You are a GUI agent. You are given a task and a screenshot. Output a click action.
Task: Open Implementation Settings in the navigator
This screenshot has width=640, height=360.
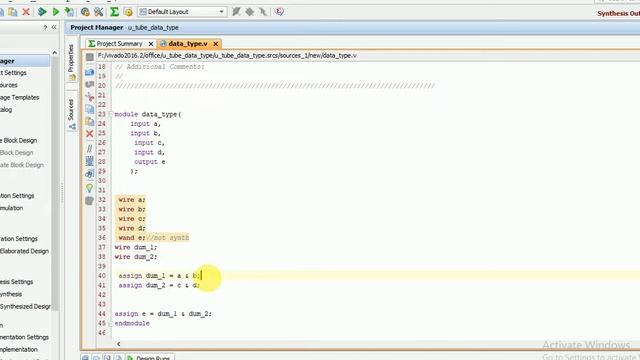click(x=24, y=337)
